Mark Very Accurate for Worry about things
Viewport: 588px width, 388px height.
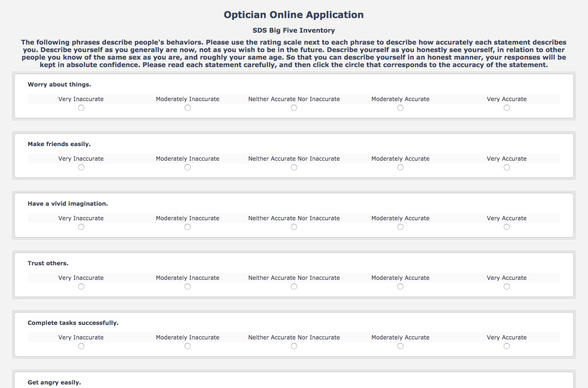tap(507, 108)
